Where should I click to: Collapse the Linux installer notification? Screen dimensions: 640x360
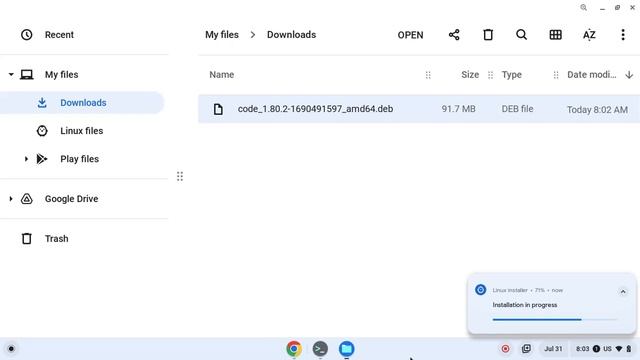(x=623, y=291)
